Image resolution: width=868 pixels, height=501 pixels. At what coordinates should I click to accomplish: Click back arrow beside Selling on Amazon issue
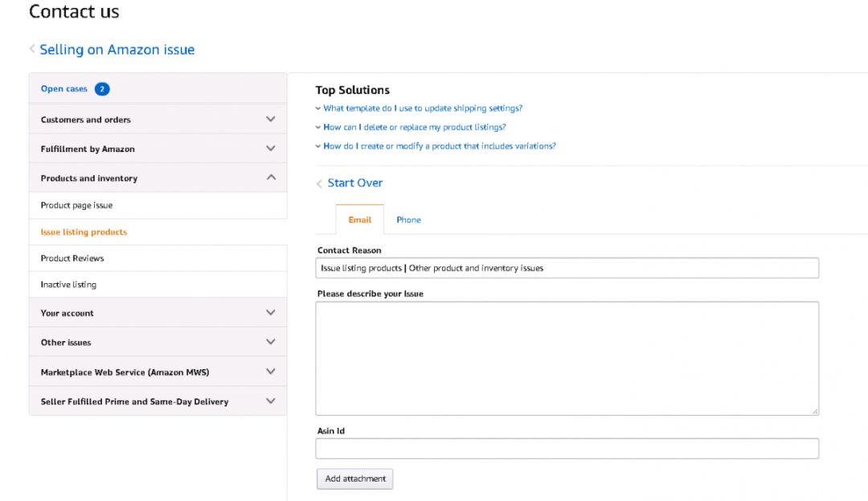click(32, 49)
